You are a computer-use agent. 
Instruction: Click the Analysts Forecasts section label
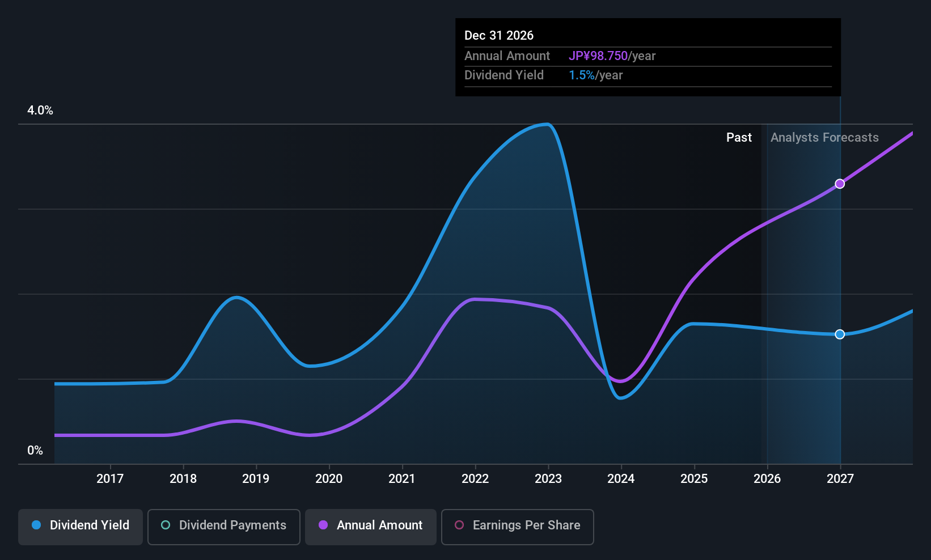pyautogui.click(x=824, y=138)
